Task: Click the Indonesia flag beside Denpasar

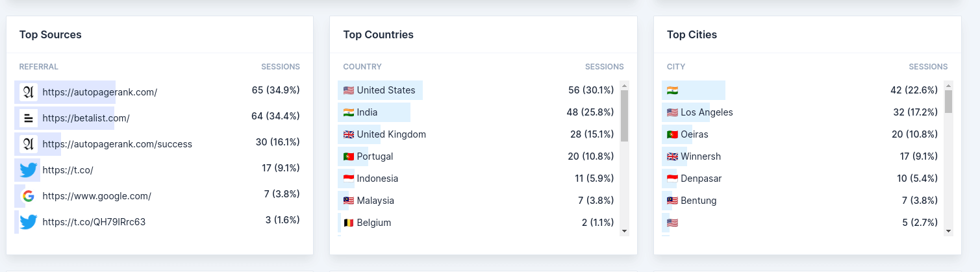Action: tap(673, 179)
